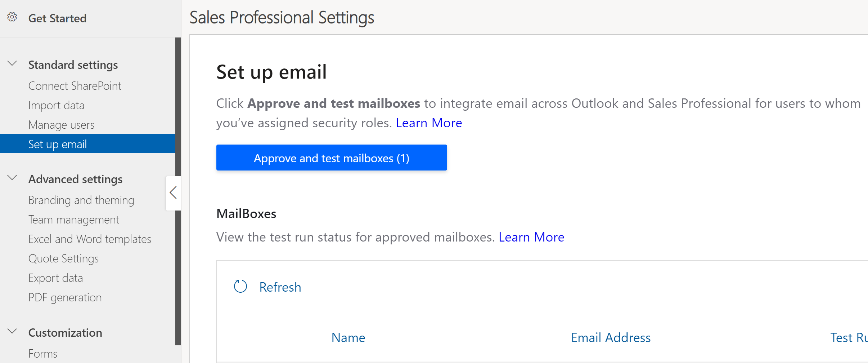This screenshot has height=363, width=868.
Task: Open PDF generation settings
Action: tap(65, 297)
